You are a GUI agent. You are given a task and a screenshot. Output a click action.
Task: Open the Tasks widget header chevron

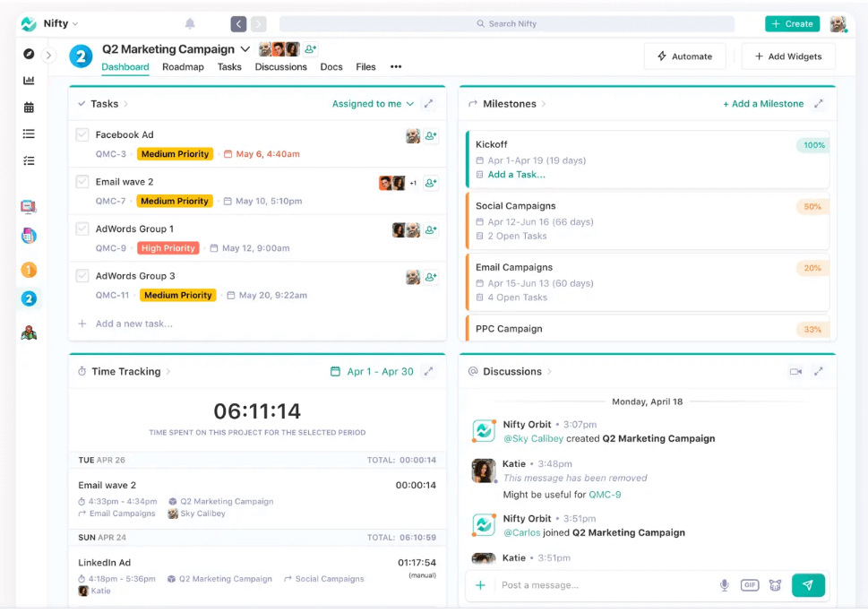point(125,104)
